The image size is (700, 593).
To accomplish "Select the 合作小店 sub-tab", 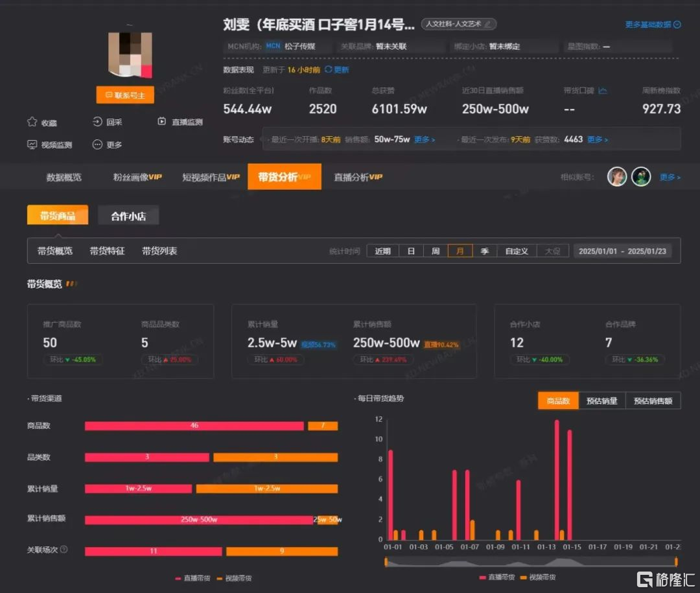I will point(128,216).
